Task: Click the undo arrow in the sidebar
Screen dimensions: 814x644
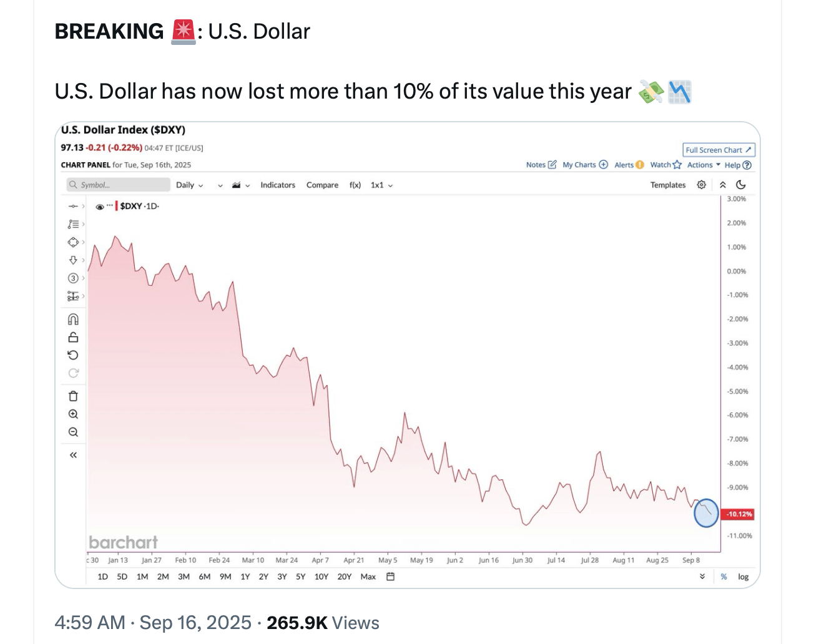Action: pos(73,354)
